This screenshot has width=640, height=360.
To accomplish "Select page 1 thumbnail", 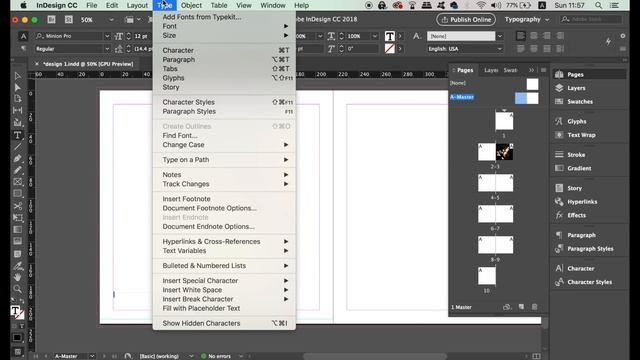I will pos(504,121).
